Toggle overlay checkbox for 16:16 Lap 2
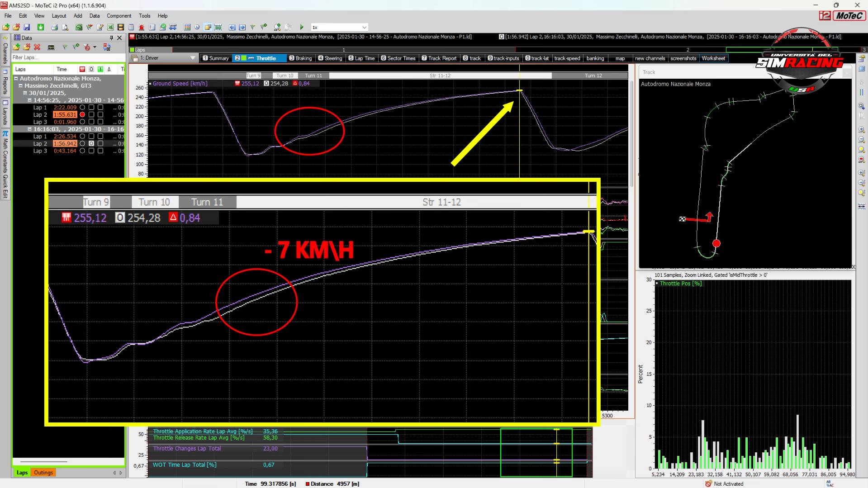Screen dimensions: 868x488 pos(91,144)
